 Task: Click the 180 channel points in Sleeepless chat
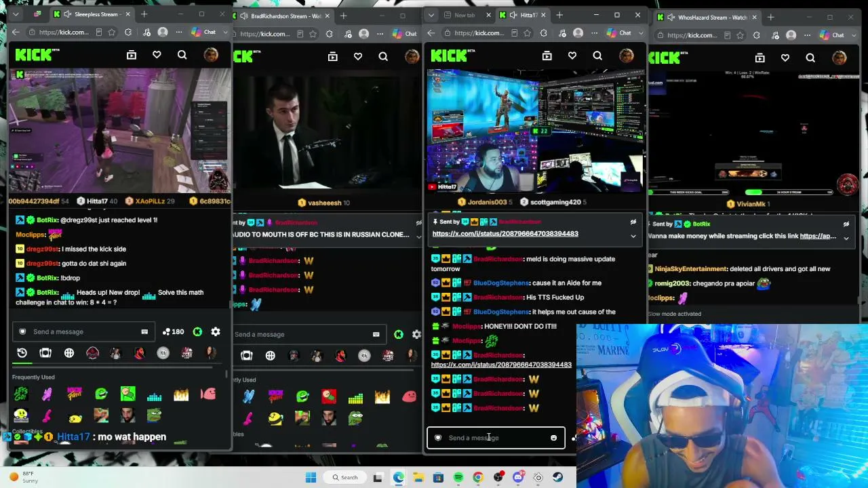pos(173,331)
